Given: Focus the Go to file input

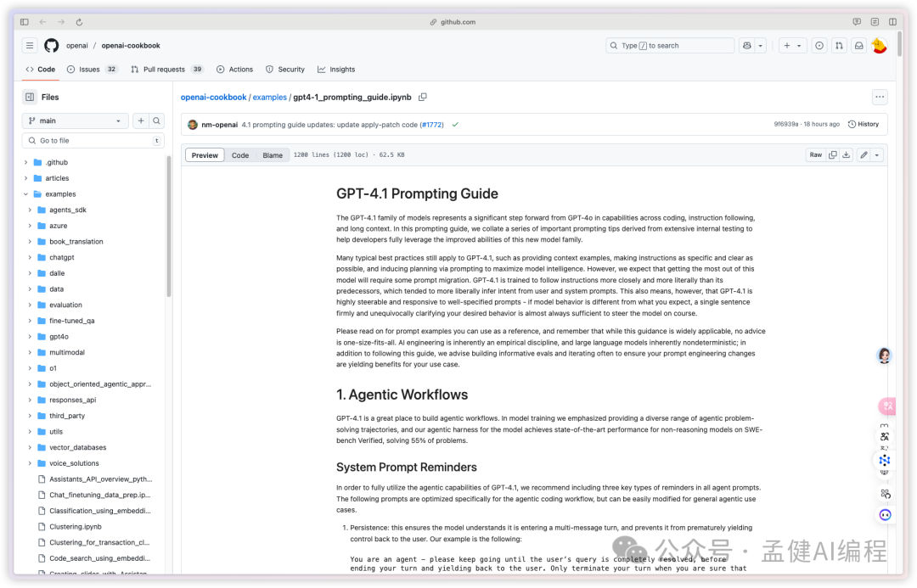Looking at the screenshot, I should coord(93,141).
